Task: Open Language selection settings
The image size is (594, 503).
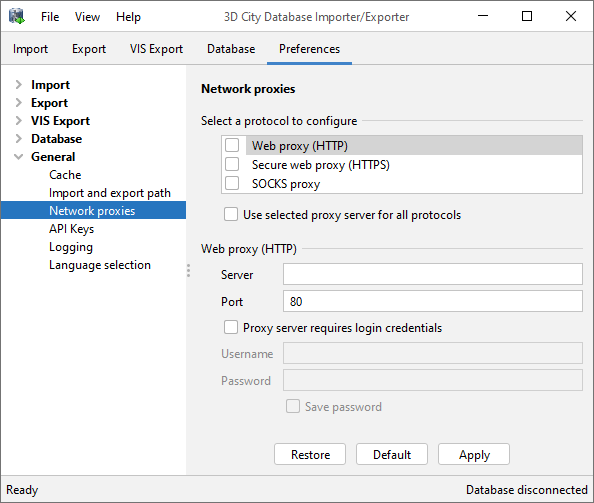Action: 100,265
